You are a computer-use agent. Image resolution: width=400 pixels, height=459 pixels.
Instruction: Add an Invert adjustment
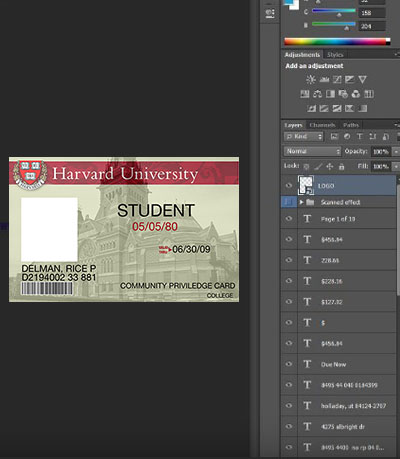[311, 108]
